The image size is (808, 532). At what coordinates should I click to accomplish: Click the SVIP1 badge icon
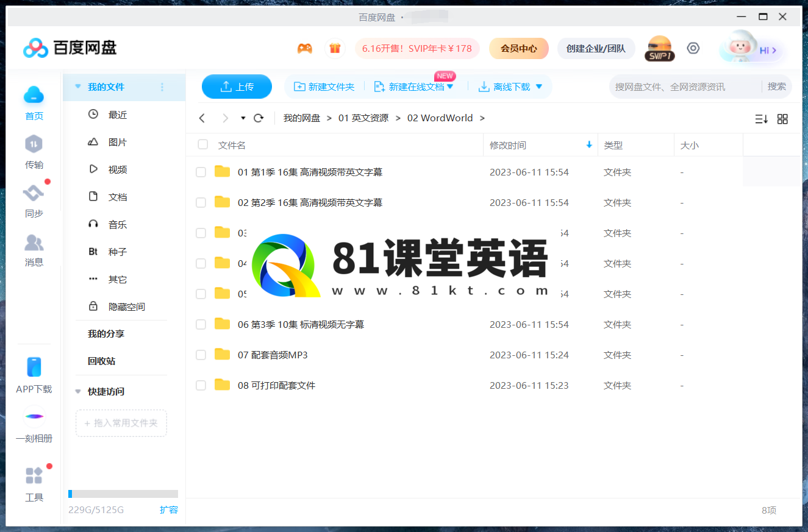coord(659,49)
